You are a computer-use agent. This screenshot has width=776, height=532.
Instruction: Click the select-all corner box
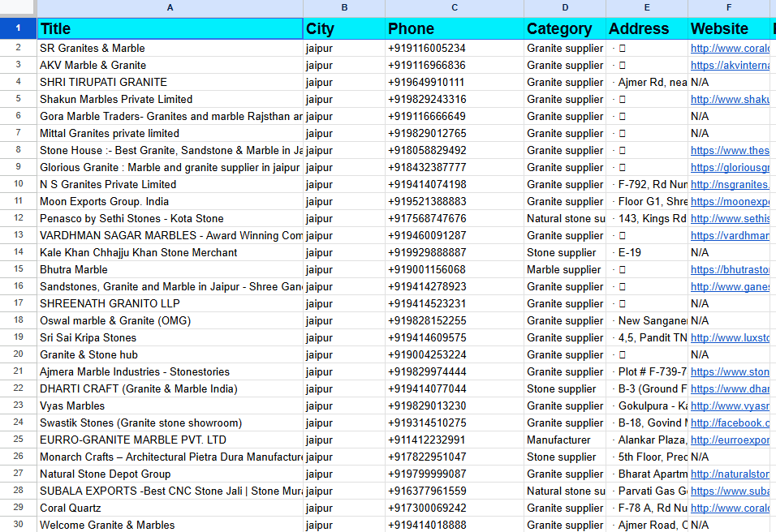[19, 8]
